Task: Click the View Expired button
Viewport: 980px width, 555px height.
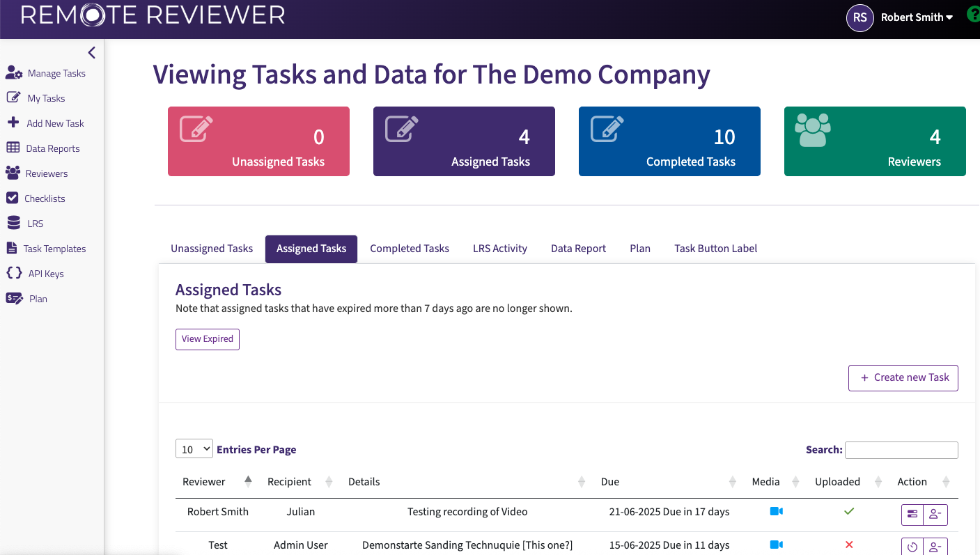Action: 208,339
